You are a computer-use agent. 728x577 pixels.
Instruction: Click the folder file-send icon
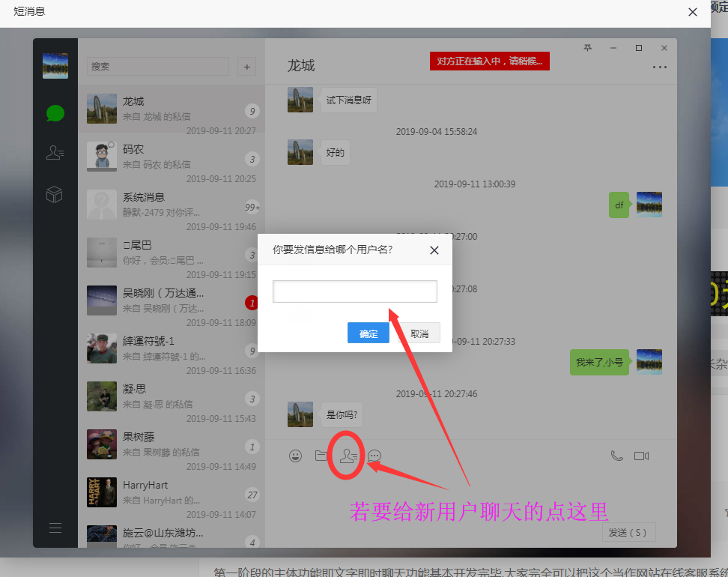click(321, 456)
